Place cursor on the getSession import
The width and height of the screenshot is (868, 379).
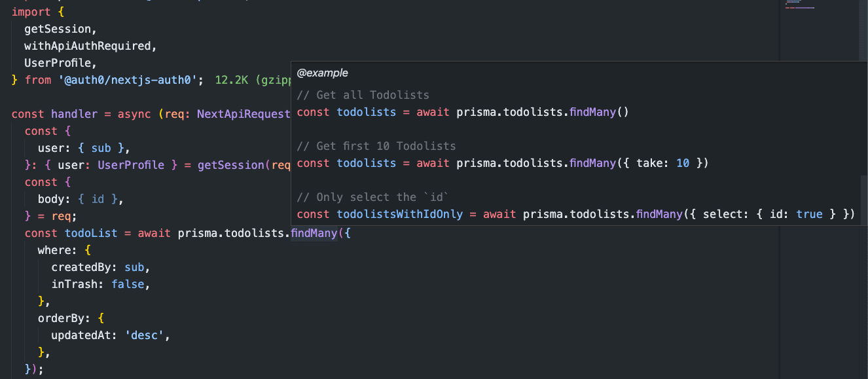click(x=58, y=28)
